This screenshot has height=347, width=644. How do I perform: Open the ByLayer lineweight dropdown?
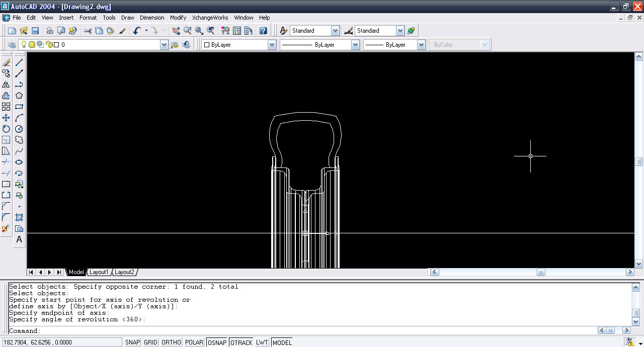tap(422, 45)
